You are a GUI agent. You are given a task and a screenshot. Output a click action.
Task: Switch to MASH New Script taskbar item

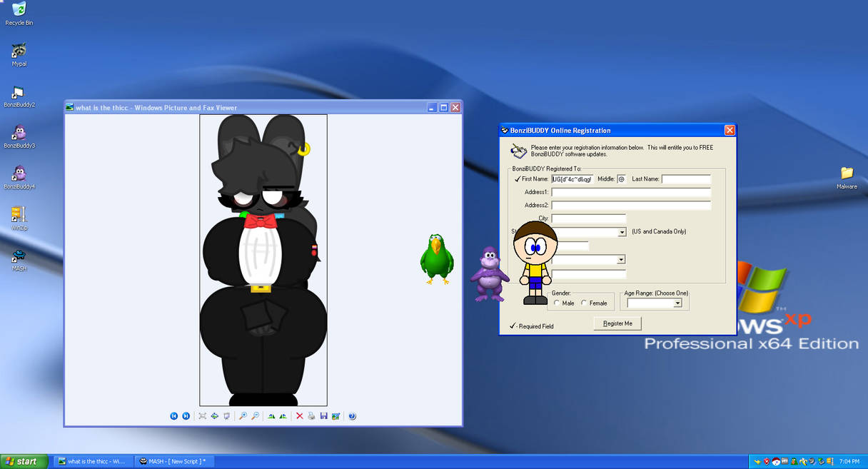click(x=175, y=462)
